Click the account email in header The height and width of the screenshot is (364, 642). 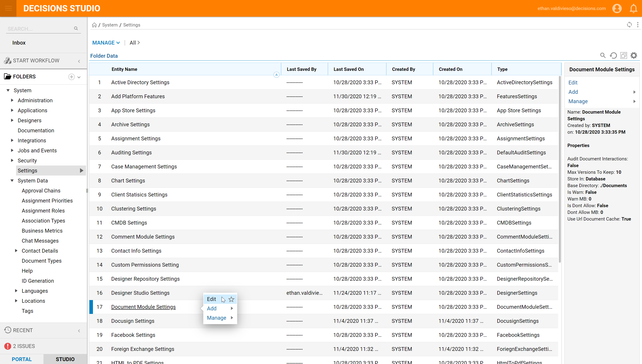[572, 8]
